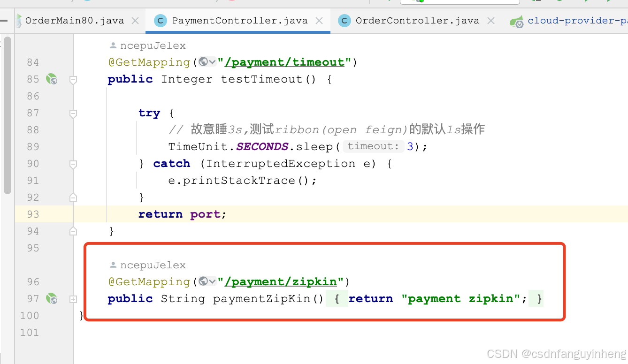Click the ncepuJelex author hint above line 96

tap(147, 265)
